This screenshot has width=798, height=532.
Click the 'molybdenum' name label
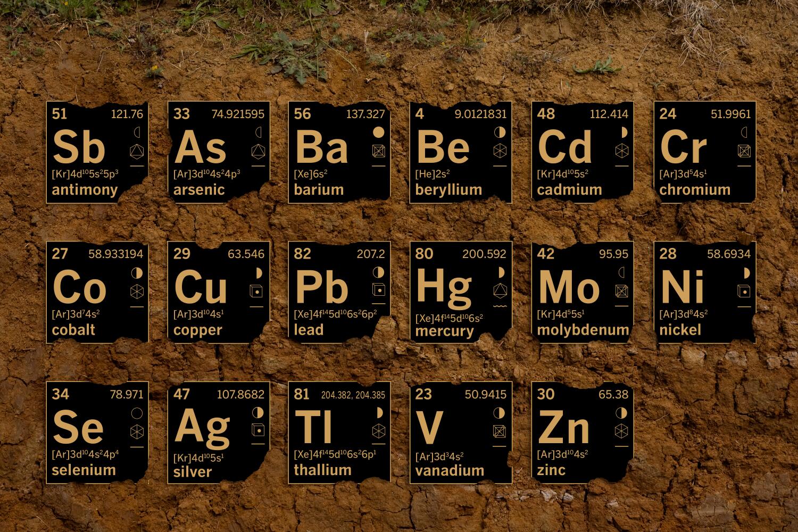(583, 330)
